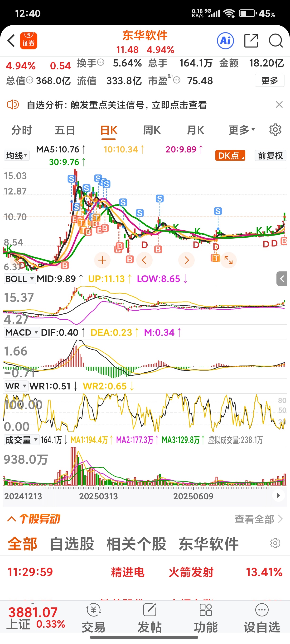Select the 日K chart tab
290x644 pixels.
[x=109, y=130]
